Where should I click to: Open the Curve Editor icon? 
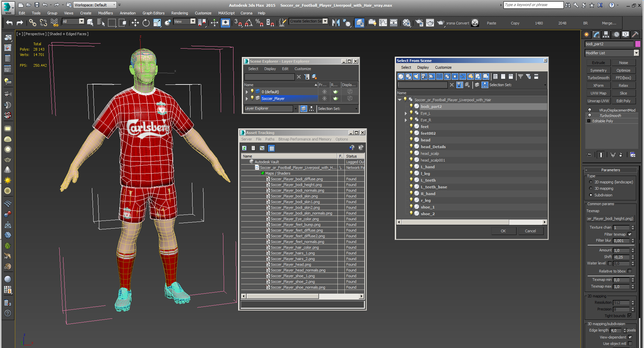[383, 23]
